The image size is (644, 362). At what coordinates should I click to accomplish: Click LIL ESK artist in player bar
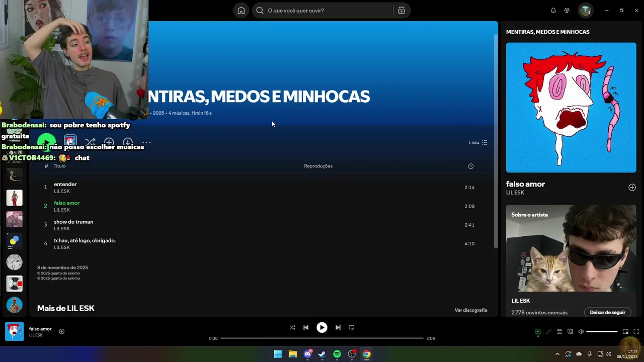coord(36,335)
